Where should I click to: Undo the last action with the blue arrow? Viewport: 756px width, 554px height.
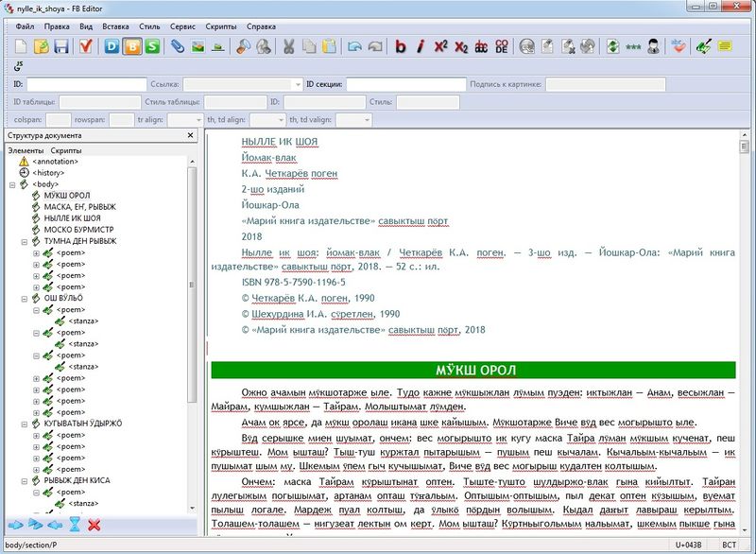coord(354,46)
